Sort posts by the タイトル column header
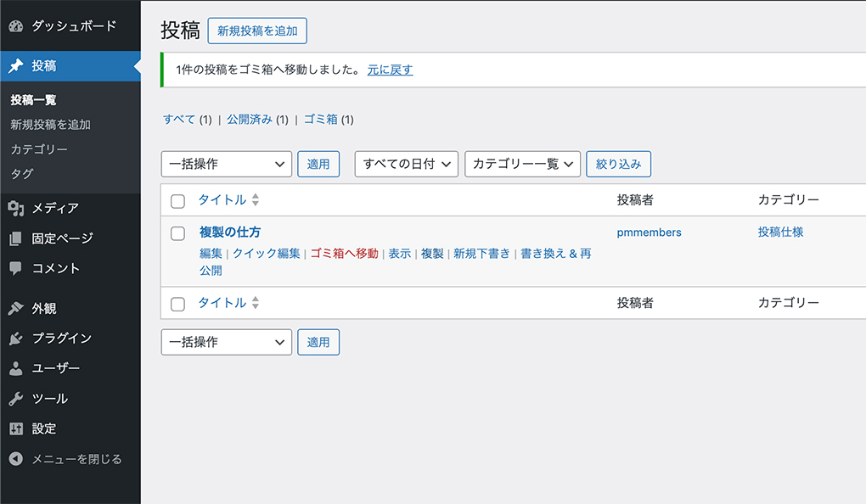 coord(222,200)
